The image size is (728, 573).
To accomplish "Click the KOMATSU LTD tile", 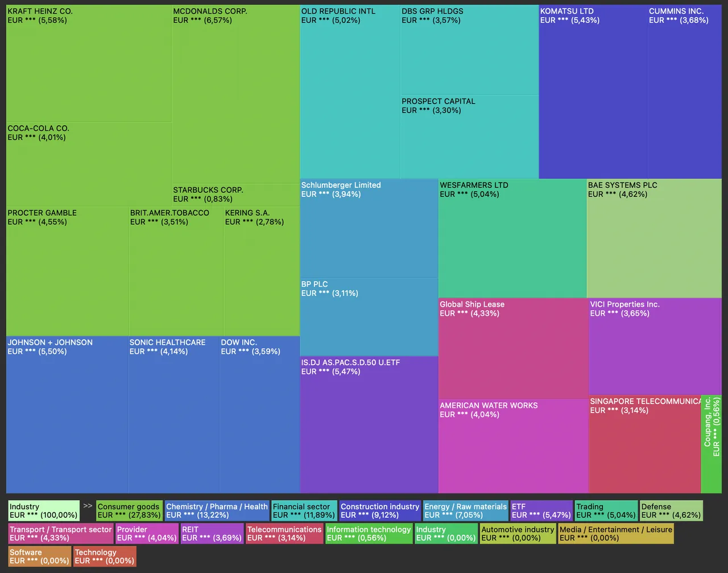I will point(593,92).
